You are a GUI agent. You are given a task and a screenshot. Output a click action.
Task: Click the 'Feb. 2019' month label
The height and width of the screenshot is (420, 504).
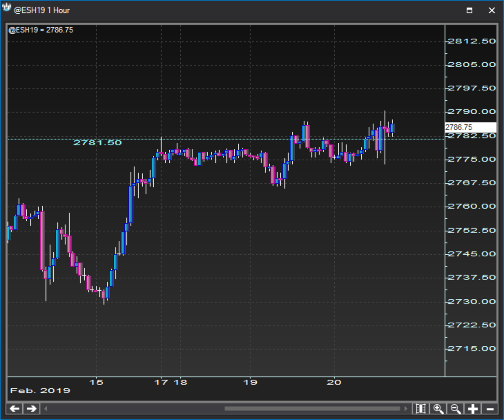tap(40, 391)
